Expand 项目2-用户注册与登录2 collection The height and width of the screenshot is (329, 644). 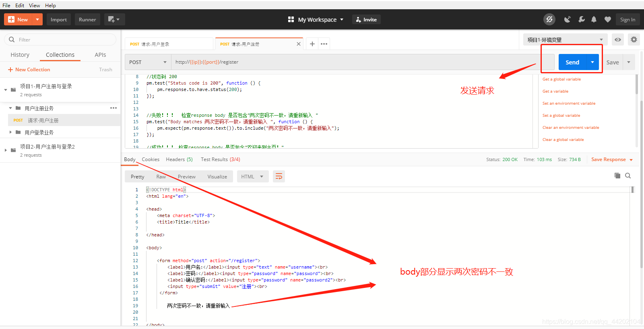point(6,150)
